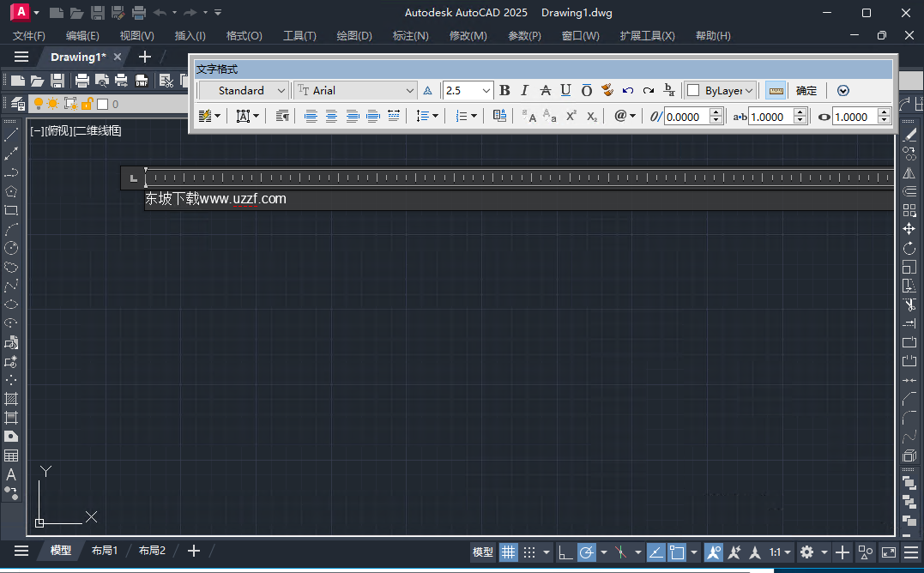The height and width of the screenshot is (573, 924).
Task: Click the 模型 button on status bar
Action: pyautogui.click(x=482, y=552)
